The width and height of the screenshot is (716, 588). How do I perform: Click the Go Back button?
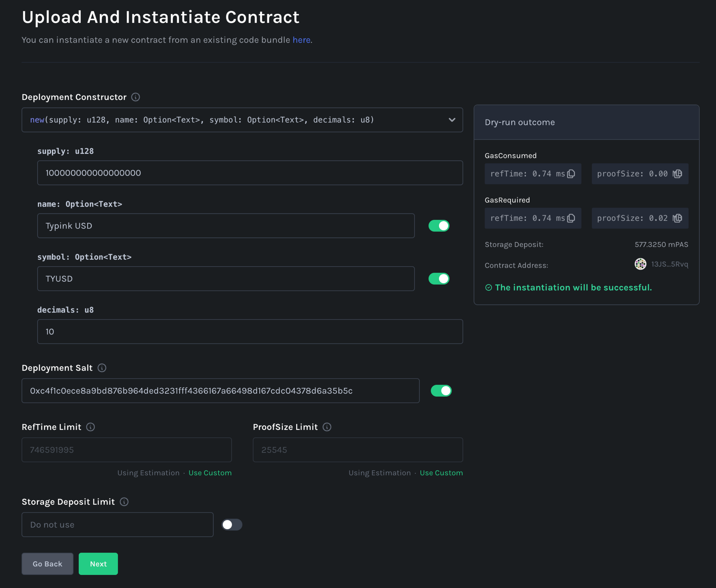(47, 564)
